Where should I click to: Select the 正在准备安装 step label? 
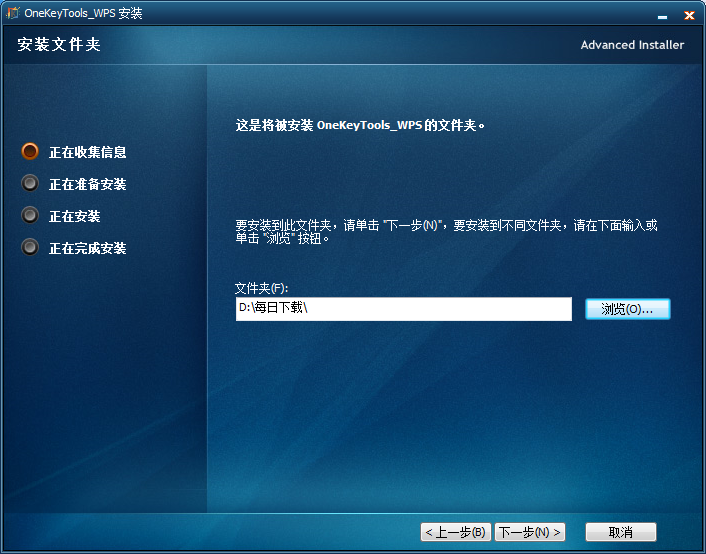87,185
